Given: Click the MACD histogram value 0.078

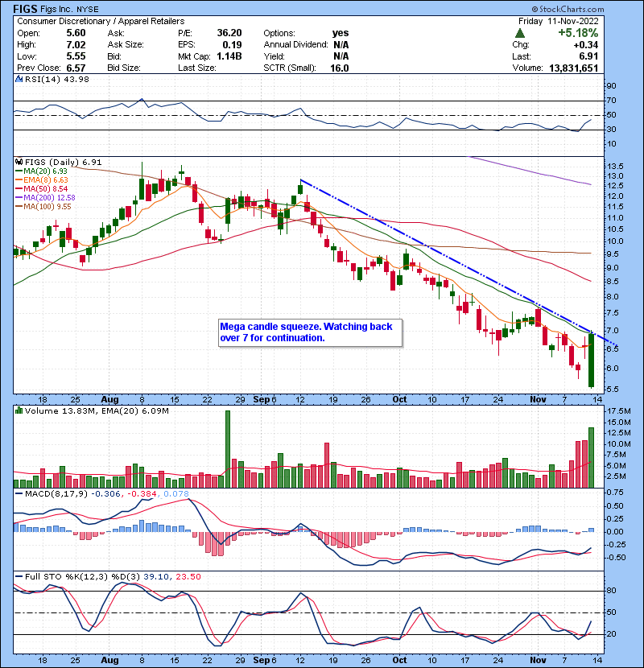Looking at the screenshot, I should 176,494.
